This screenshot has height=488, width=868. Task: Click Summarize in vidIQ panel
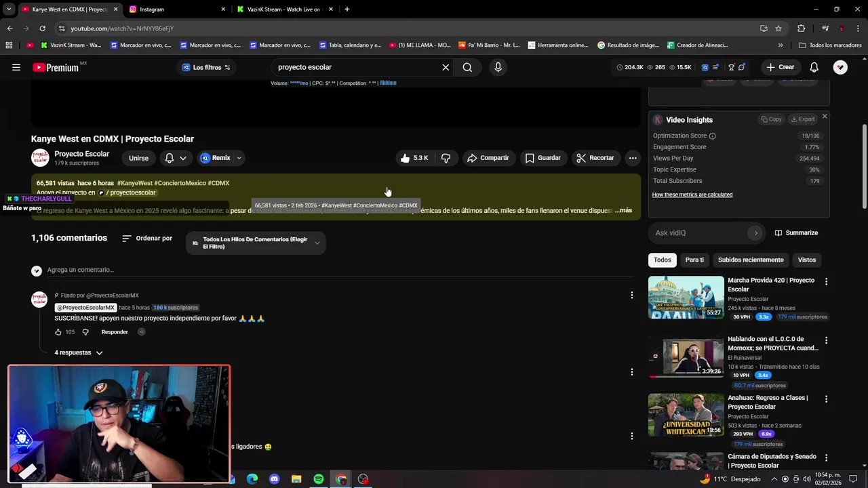coord(796,233)
